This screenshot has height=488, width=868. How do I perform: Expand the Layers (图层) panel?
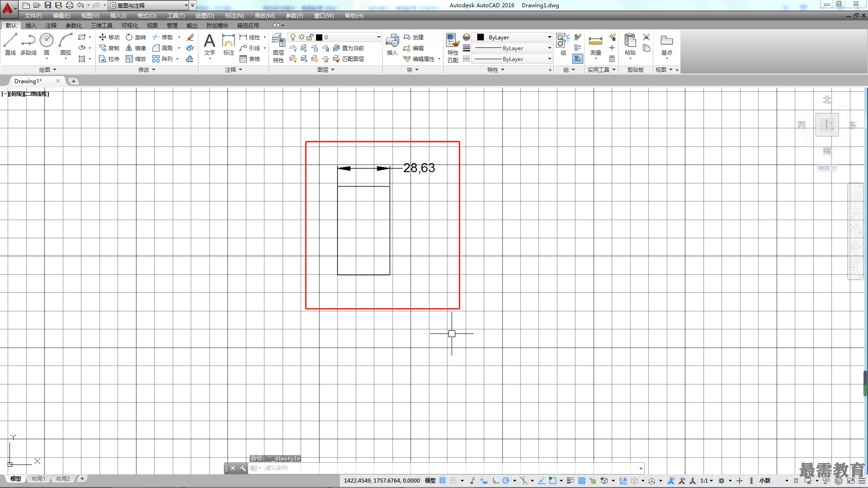tap(326, 70)
